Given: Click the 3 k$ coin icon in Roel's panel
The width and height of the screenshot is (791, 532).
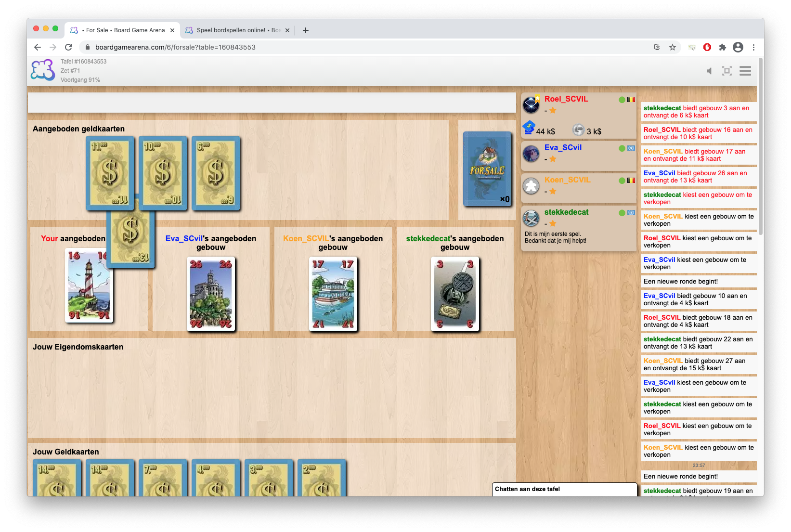Looking at the screenshot, I should point(578,130).
